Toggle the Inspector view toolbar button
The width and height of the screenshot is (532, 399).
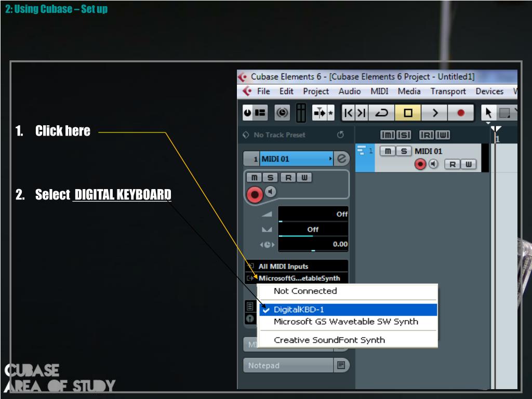tap(261, 113)
